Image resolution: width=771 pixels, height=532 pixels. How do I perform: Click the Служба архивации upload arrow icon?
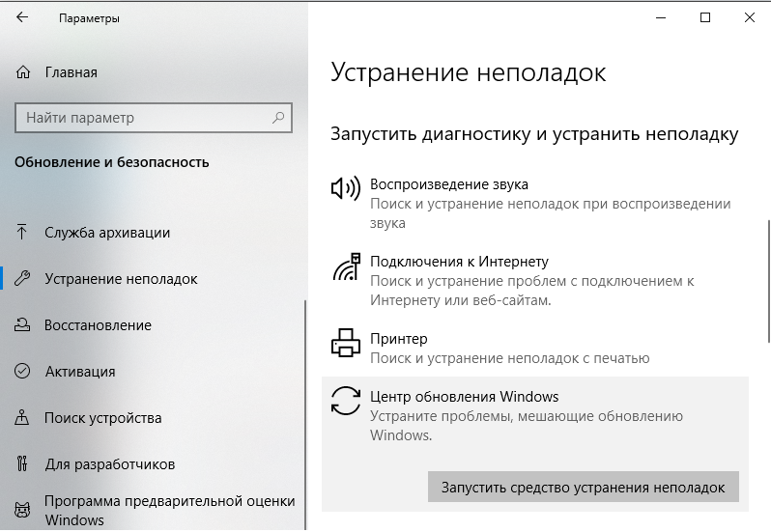click(x=21, y=232)
